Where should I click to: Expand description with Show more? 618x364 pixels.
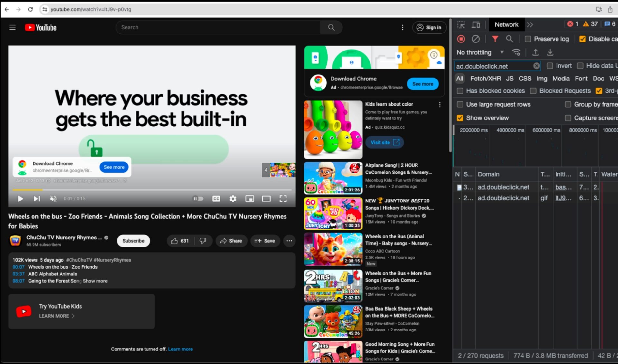coord(95,281)
